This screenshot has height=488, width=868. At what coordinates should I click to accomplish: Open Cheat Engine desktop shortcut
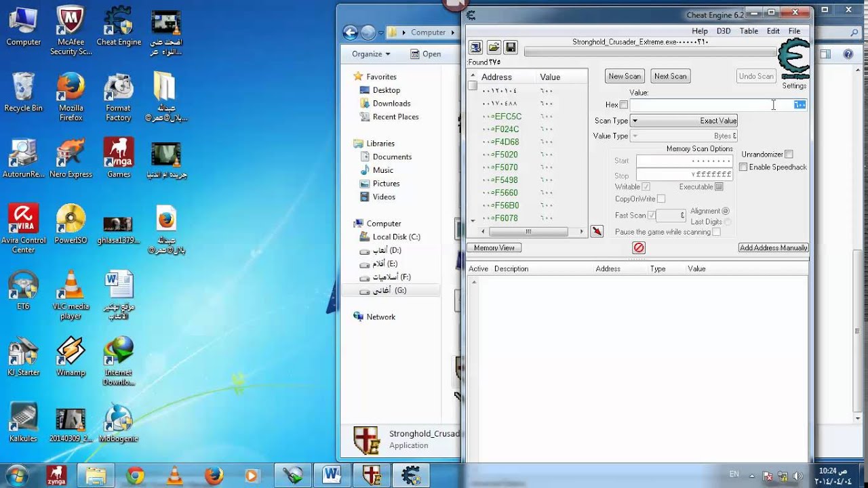(119, 27)
